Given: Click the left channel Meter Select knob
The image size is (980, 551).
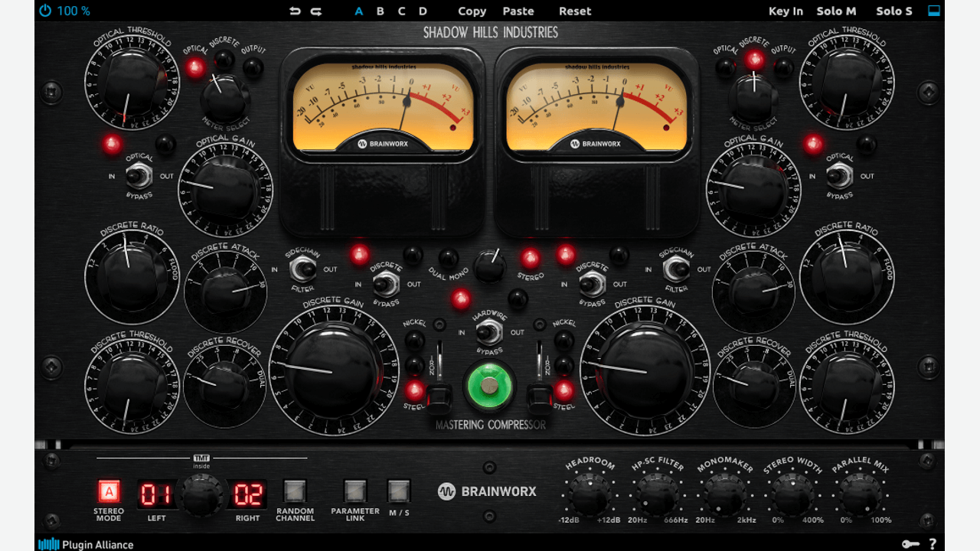Looking at the screenshot, I should point(225,98).
